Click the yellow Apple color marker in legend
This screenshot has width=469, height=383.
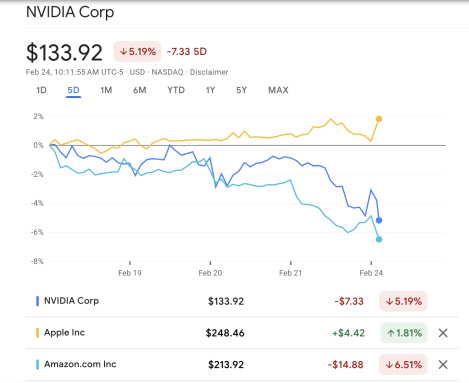point(37,332)
